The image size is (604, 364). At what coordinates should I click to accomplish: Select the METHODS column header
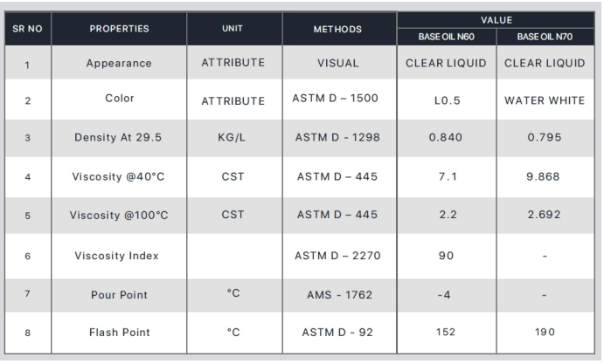tap(338, 29)
